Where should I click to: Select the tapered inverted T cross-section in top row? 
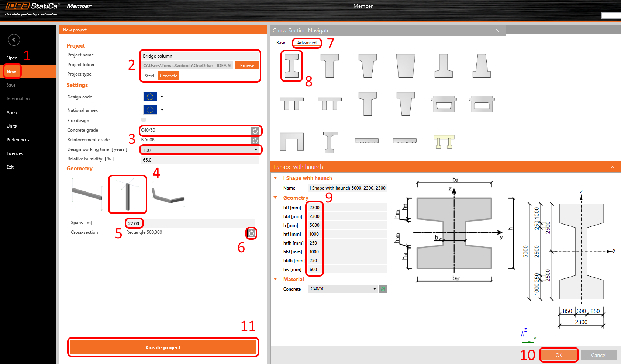pyautogui.click(x=482, y=66)
